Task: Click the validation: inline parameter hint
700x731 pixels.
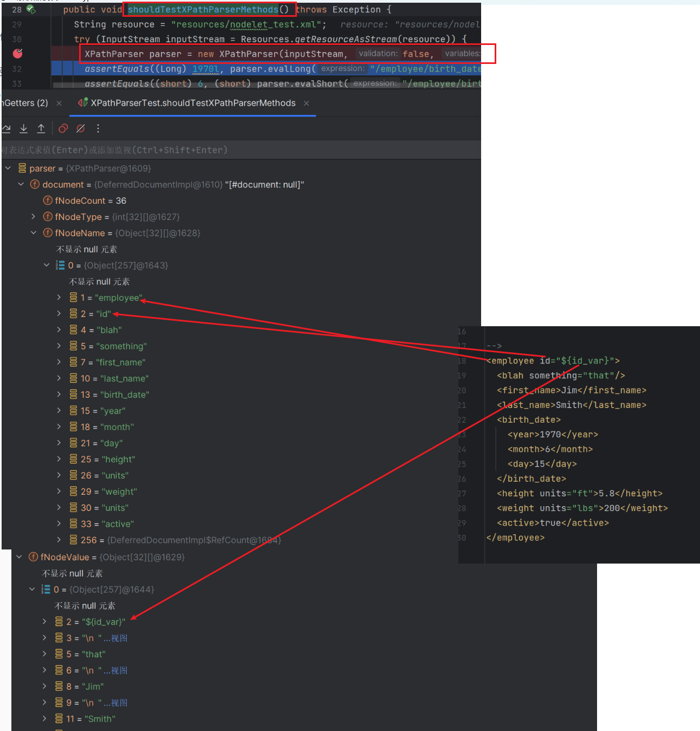Action: tap(378, 54)
